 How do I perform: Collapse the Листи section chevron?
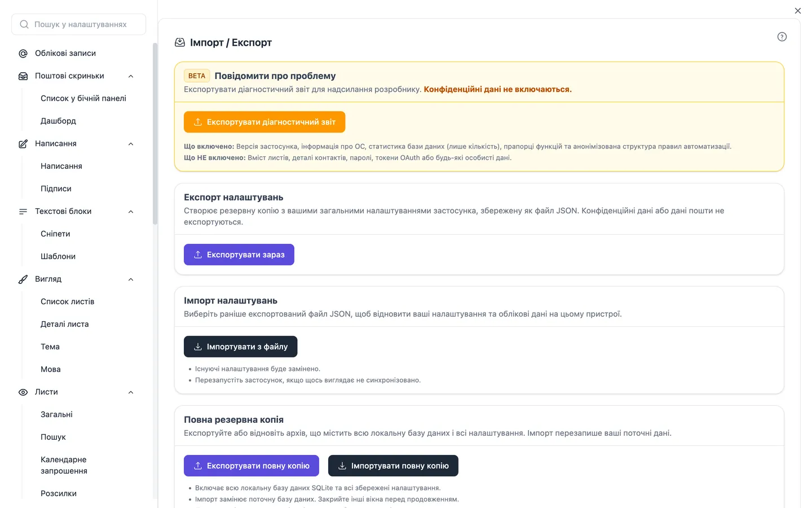131,392
